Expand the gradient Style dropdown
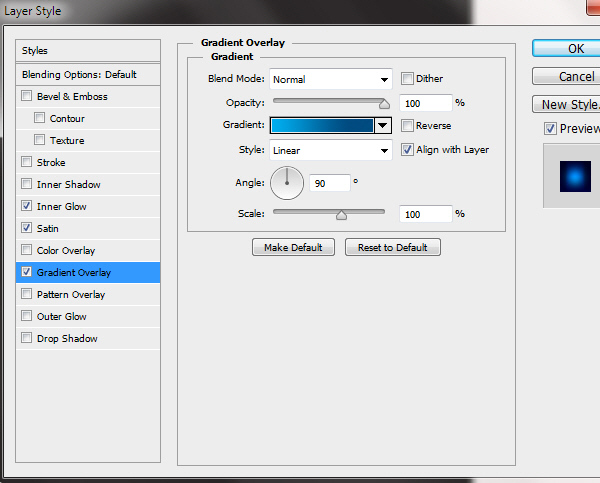This screenshot has width=600, height=483. (x=330, y=150)
